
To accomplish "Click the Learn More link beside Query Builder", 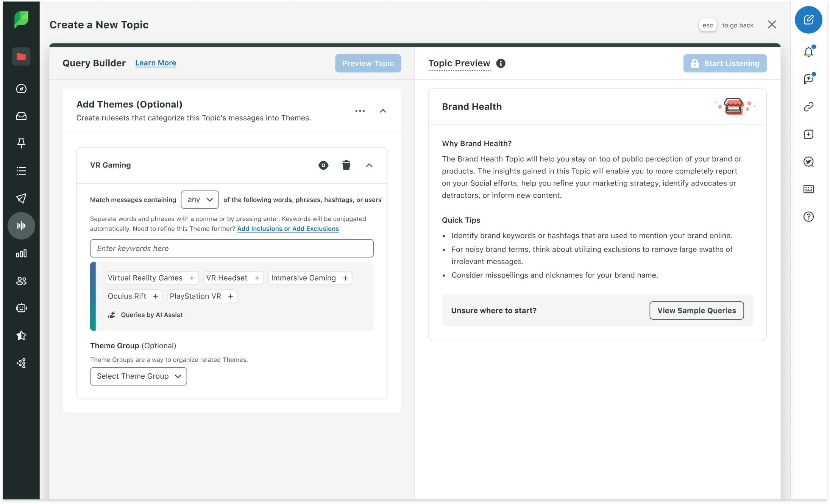I will tap(155, 62).
